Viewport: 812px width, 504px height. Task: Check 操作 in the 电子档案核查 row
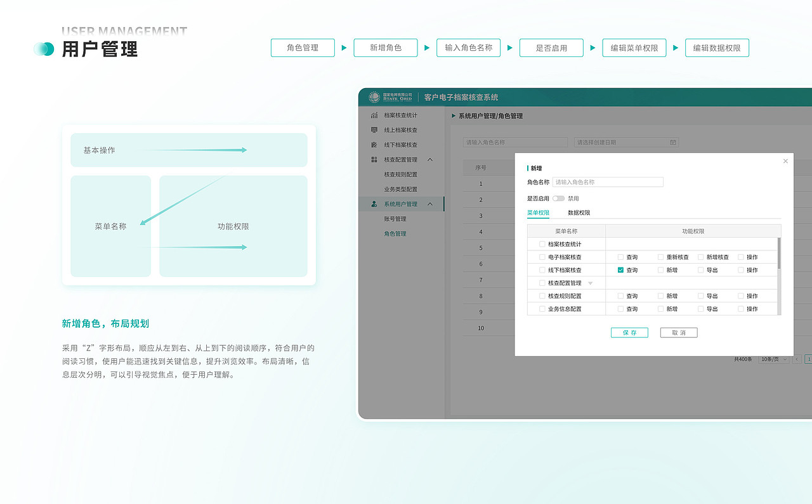point(740,257)
